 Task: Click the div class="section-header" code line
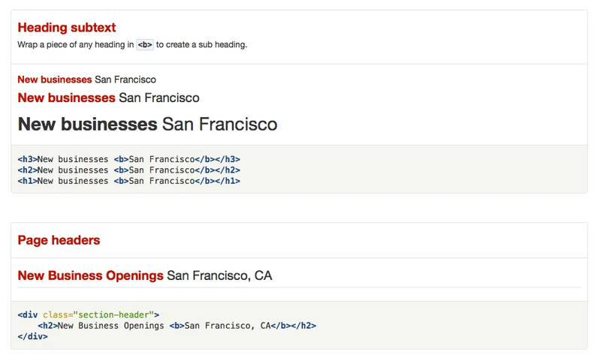(89, 314)
